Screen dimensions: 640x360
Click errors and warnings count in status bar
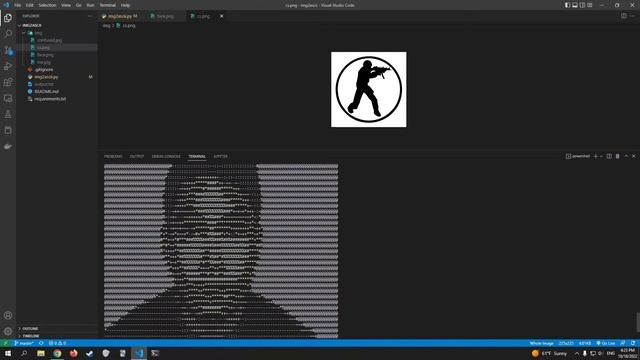tap(58, 343)
